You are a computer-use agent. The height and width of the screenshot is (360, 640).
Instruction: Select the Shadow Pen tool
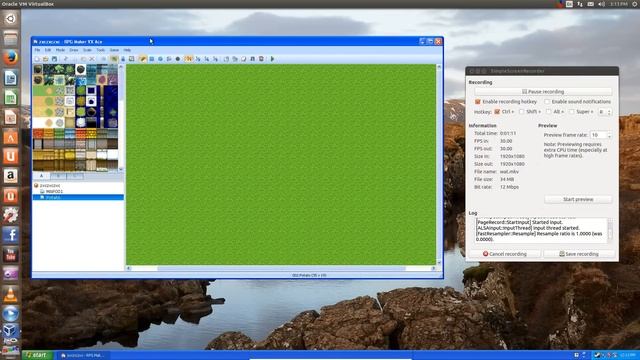pos(178,59)
